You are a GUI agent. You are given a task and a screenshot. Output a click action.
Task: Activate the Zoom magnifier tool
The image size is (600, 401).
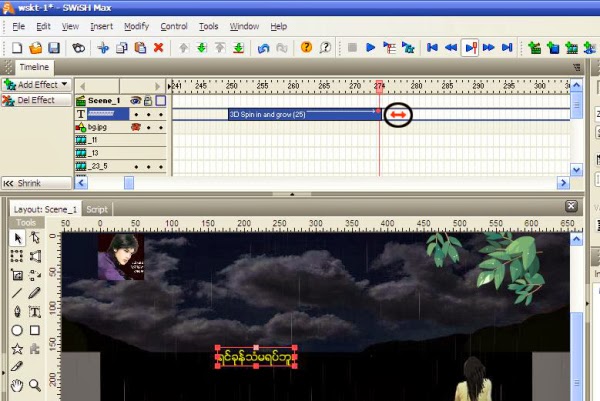pos(35,385)
